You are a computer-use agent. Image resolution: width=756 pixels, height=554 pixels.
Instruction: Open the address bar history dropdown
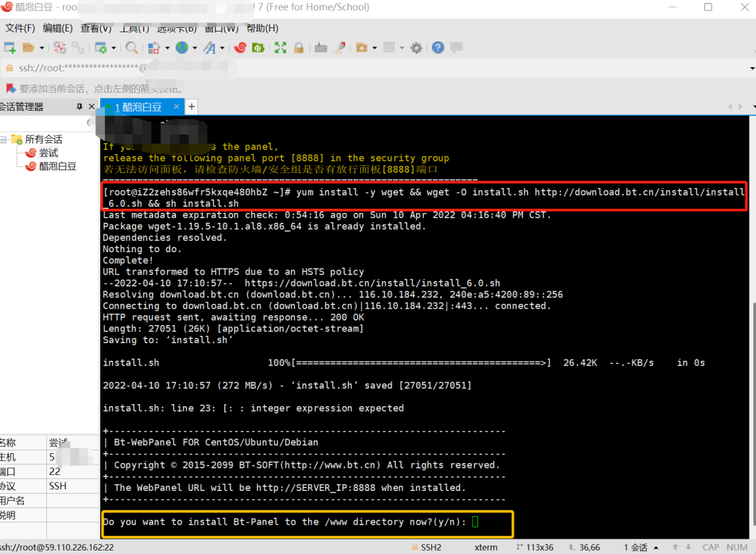[x=752, y=69]
